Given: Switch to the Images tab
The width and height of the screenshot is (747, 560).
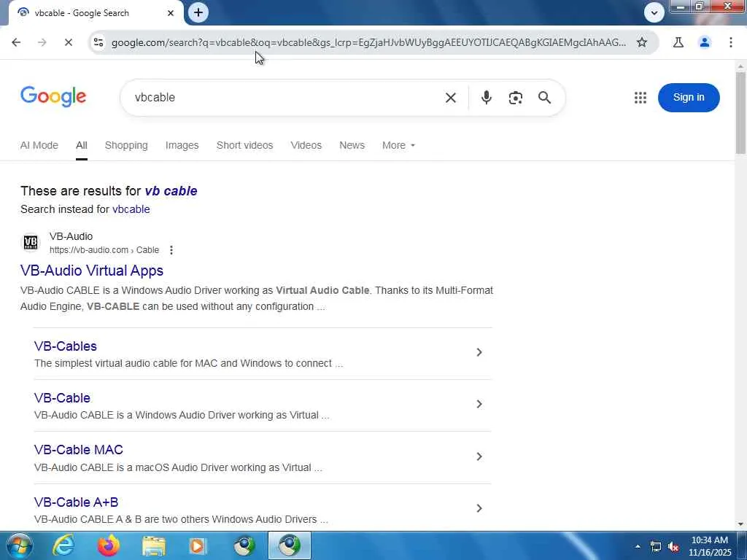Looking at the screenshot, I should coord(182,145).
